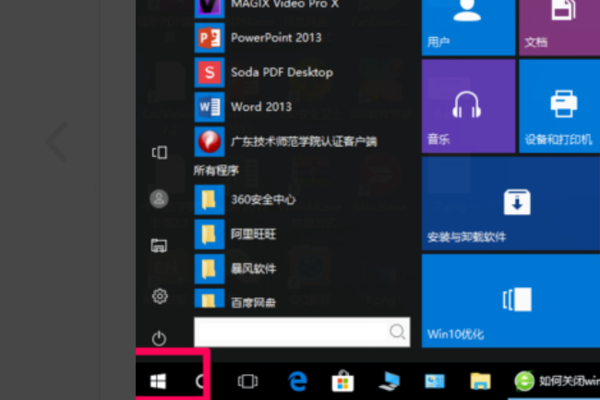Open File Explorer on the taskbar
600x400 pixels.
(481, 381)
